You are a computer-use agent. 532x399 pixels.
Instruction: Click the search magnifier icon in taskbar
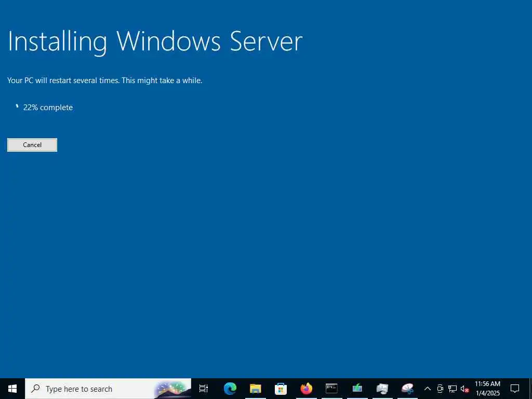[x=35, y=389]
